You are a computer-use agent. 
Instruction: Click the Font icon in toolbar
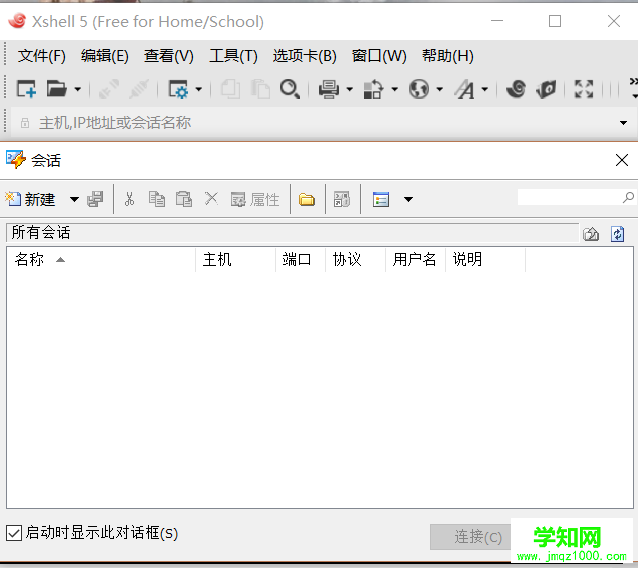tap(464, 89)
